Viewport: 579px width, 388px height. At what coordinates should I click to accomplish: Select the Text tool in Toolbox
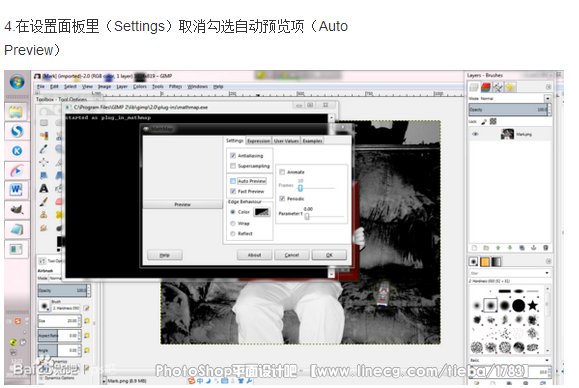click(x=44, y=189)
